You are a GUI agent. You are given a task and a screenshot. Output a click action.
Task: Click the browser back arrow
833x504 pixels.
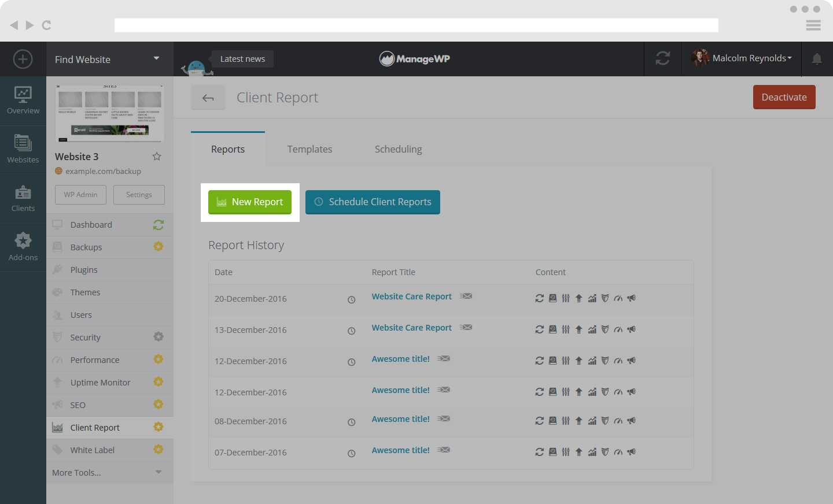click(14, 25)
